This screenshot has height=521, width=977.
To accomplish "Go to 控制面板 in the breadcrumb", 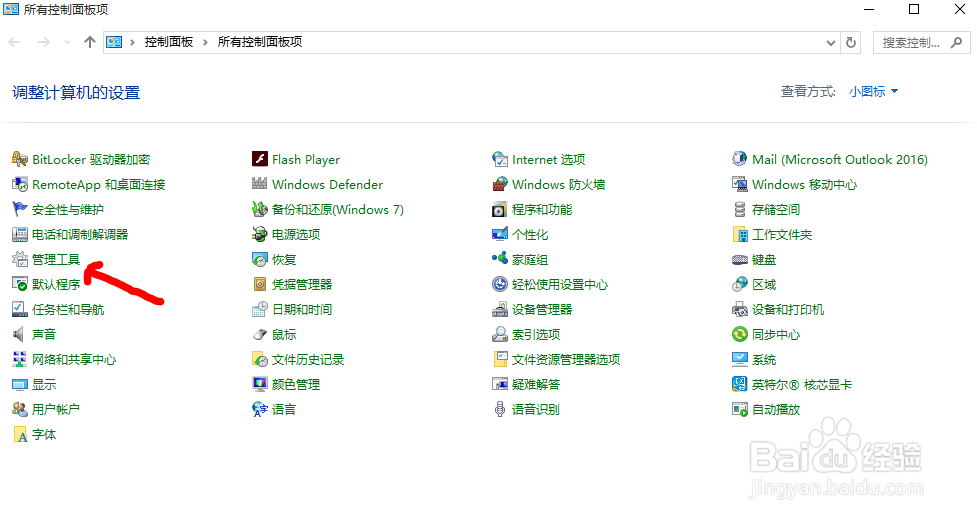I will [169, 42].
